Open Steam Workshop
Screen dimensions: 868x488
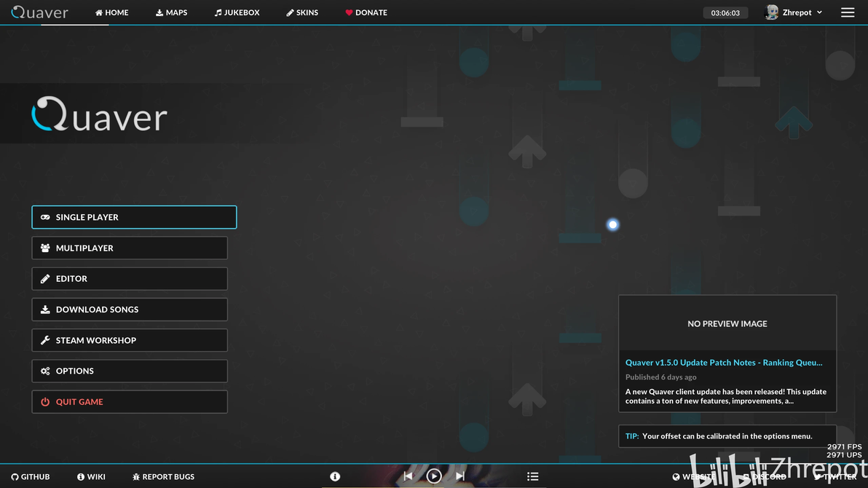point(130,340)
